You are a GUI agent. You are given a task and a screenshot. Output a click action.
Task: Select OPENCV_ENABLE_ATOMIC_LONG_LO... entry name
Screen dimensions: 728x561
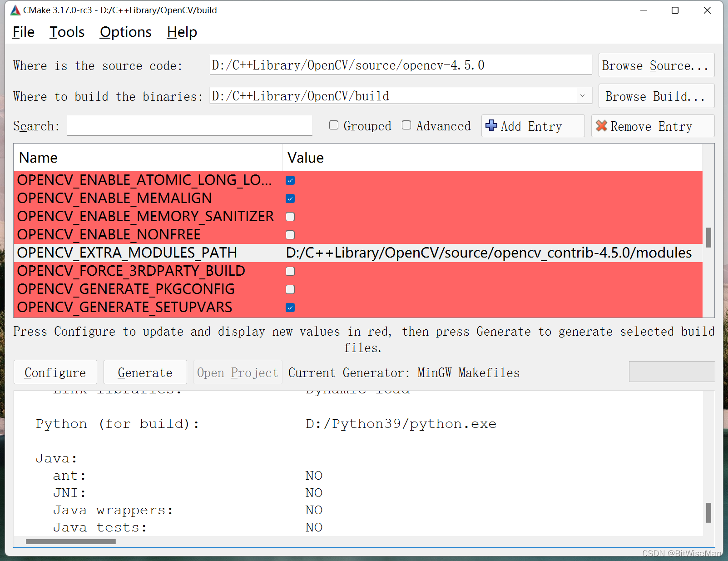click(x=144, y=180)
